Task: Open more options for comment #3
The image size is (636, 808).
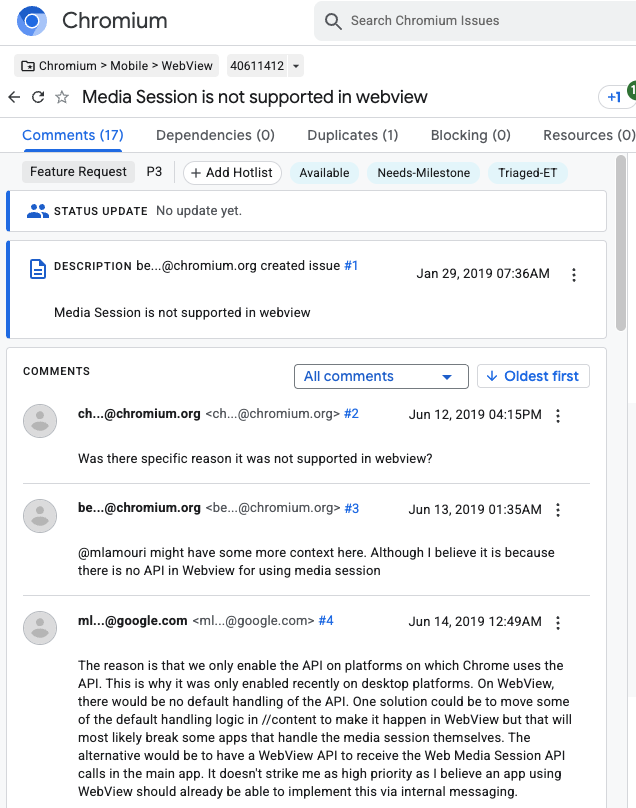Action: [x=558, y=510]
